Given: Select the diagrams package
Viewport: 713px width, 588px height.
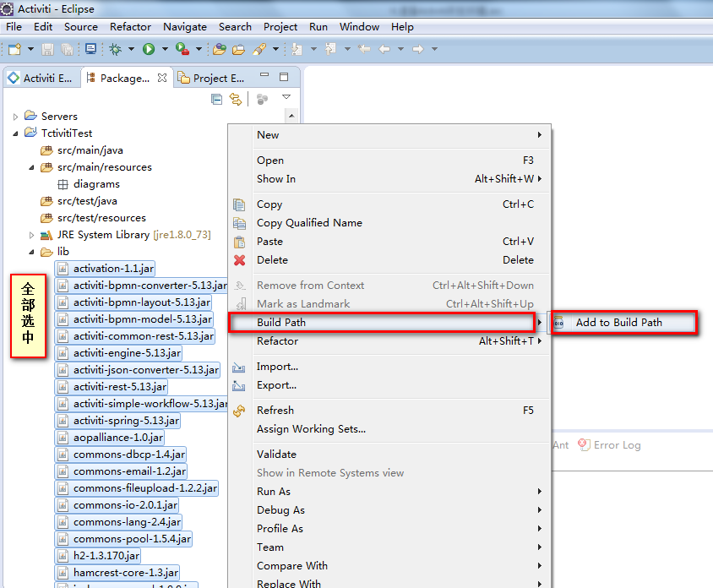Looking at the screenshot, I should pos(90,184).
